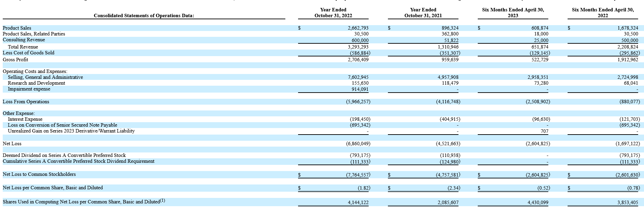Image resolution: width=644 pixels, height=212 pixels.
Task: Select the 'Total Revenue' row label
Action: 23,47
